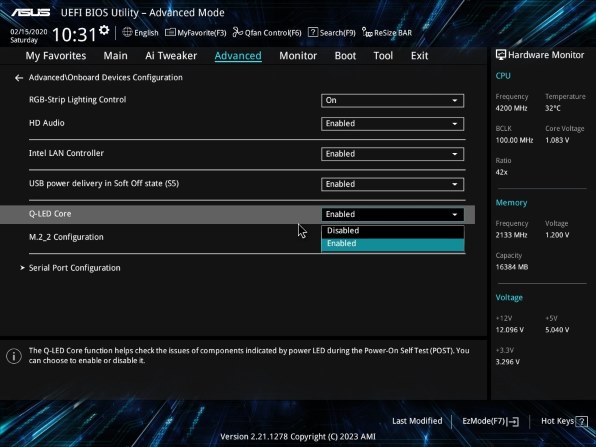The height and width of the screenshot is (447, 596).
Task: Switch to the Monitor tab
Action: coord(298,56)
